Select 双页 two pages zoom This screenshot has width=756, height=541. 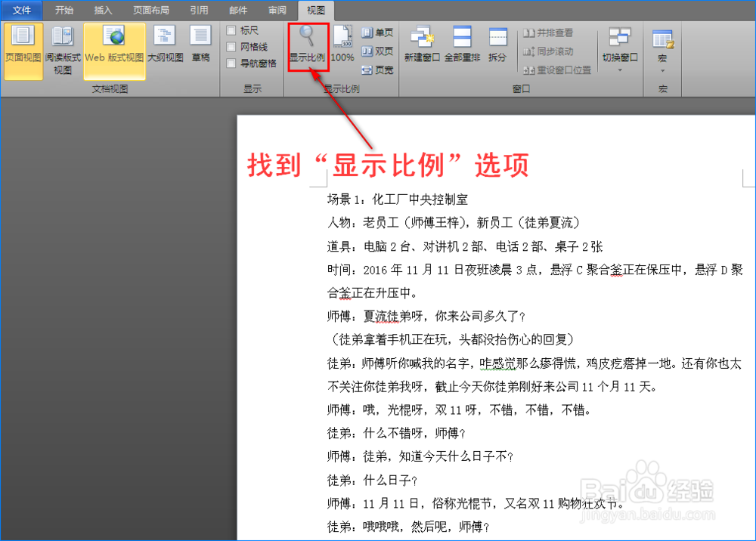(x=377, y=51)
